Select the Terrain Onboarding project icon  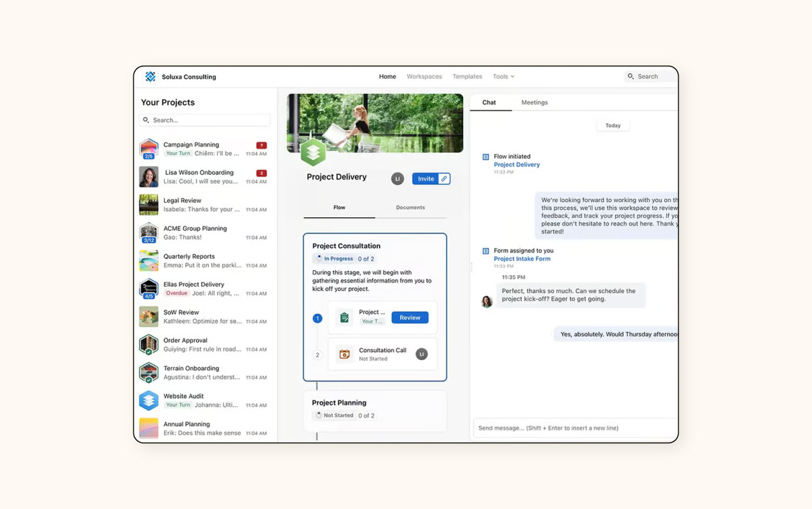[149, 373]
